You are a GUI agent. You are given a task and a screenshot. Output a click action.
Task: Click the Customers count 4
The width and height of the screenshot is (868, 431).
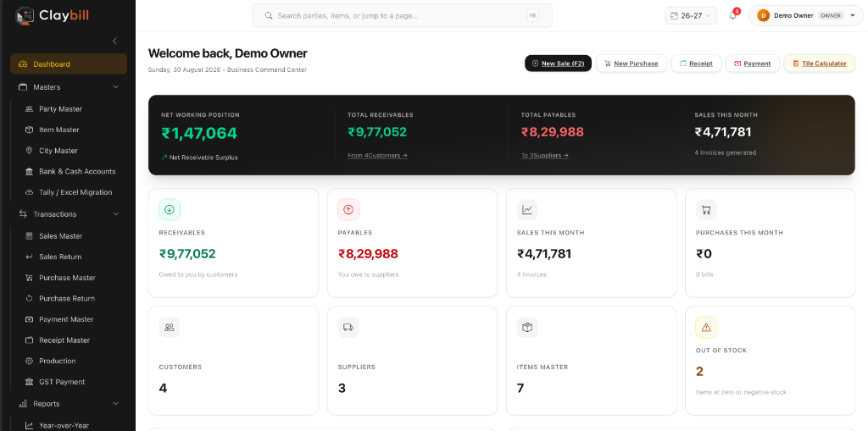[x=163, y=389]
